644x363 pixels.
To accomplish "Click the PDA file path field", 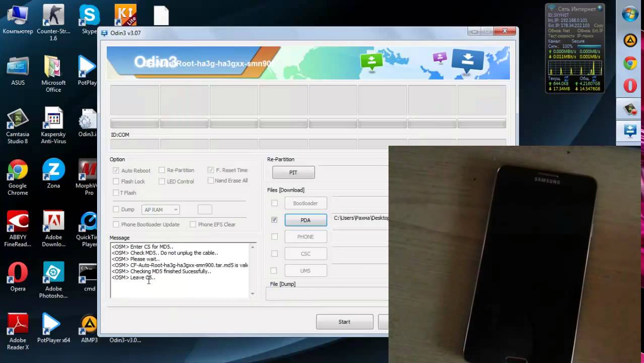I will point(360,218).
